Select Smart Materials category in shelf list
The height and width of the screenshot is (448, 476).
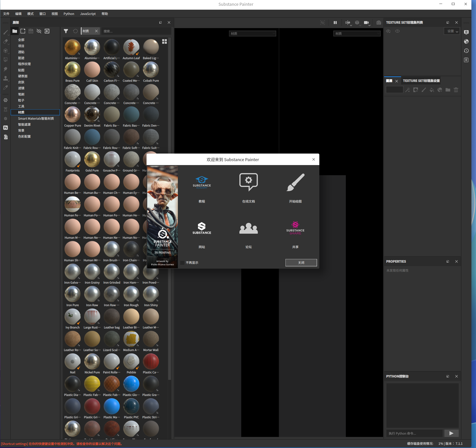coord(36,118)
